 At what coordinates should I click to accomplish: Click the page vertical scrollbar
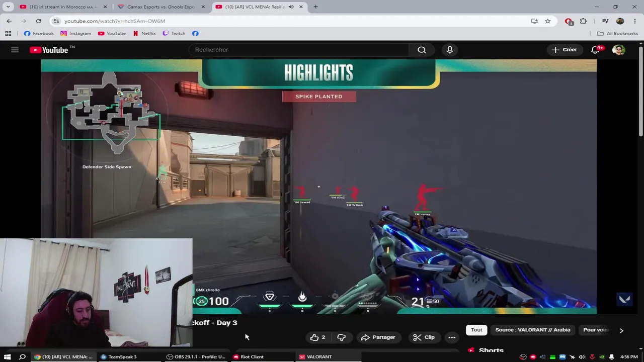[x=641, y=90]
